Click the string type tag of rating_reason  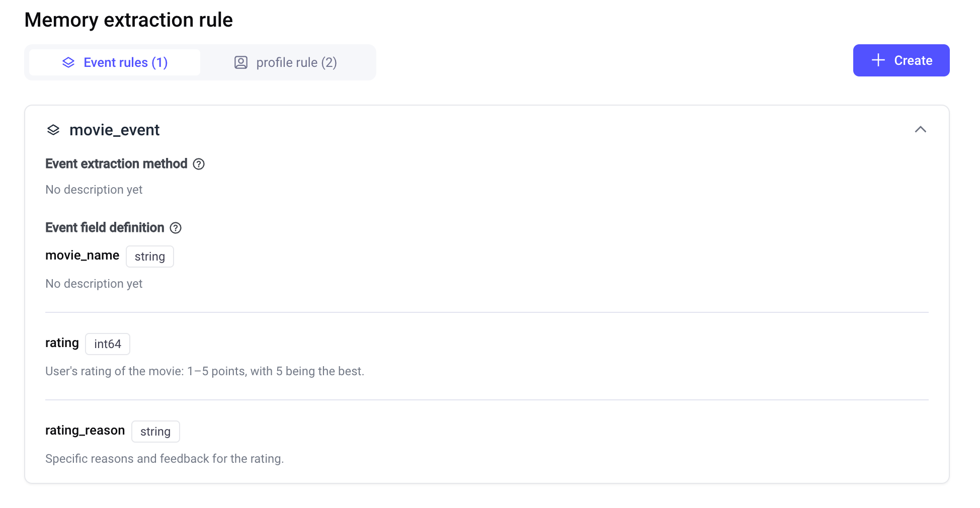155,432
